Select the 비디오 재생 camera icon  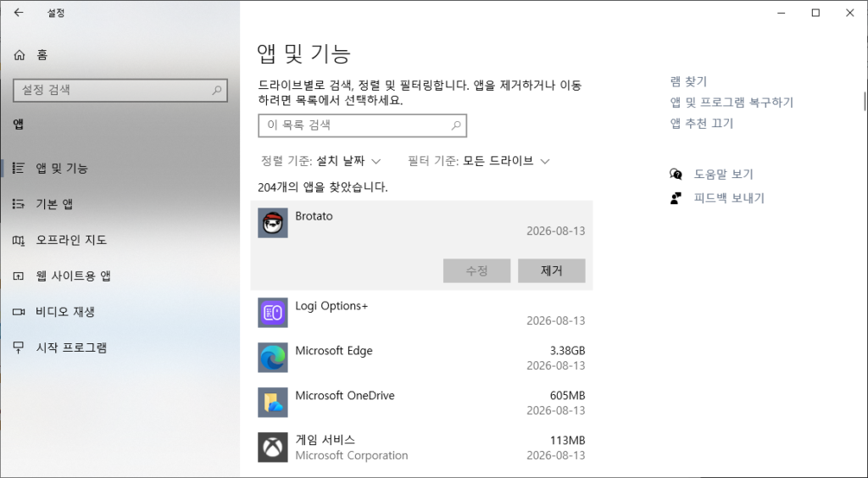click(x=19, y=312)
